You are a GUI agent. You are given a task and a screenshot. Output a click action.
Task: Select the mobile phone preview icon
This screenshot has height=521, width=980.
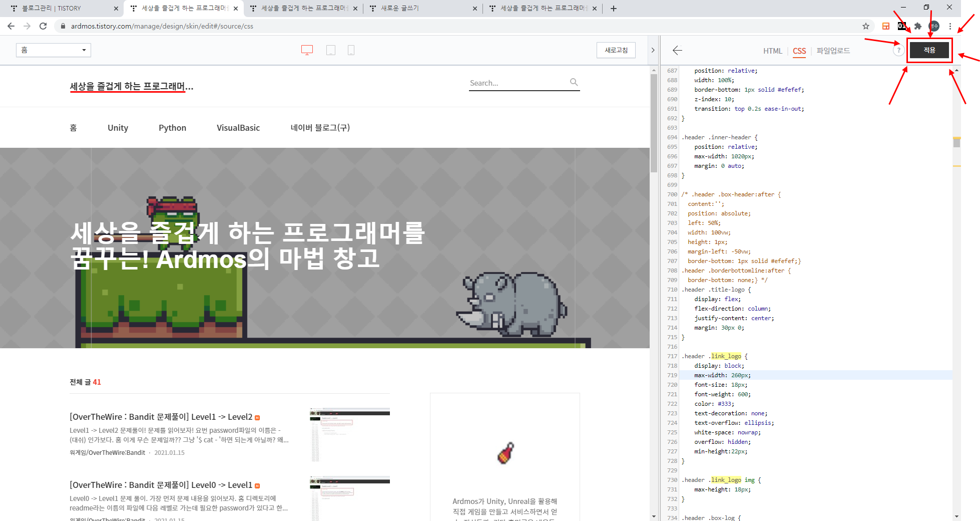tap(351, 50)
